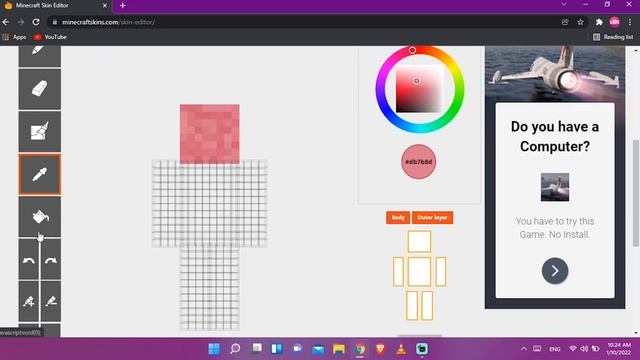This screenshot has width=640, height=360.
Task: Open Task View on the taskbar
Action: coord(256,349)
